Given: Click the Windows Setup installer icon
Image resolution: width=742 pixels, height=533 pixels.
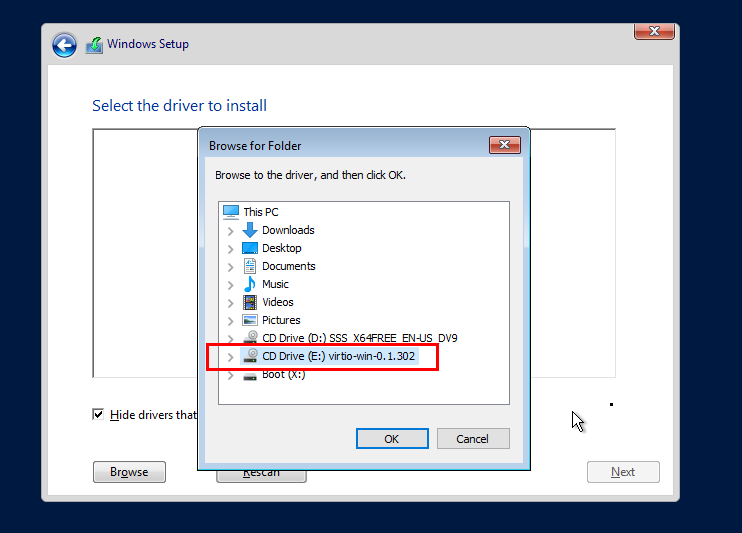Looking at the screenshot, I should pos(94,45).
